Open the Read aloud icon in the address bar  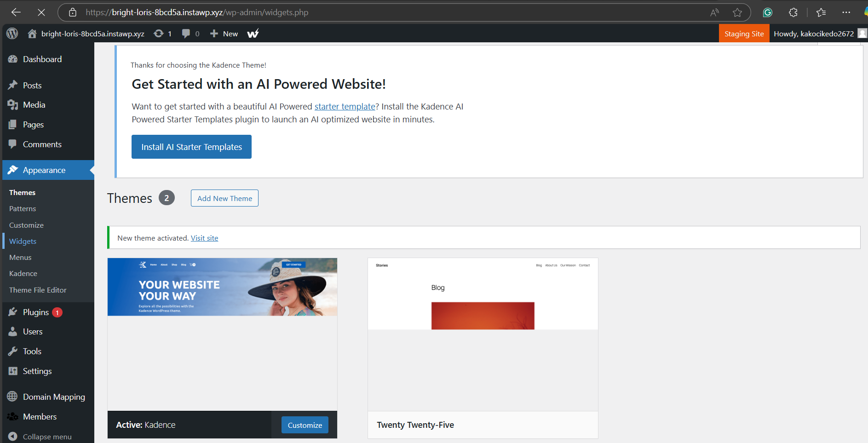[714, 12]
